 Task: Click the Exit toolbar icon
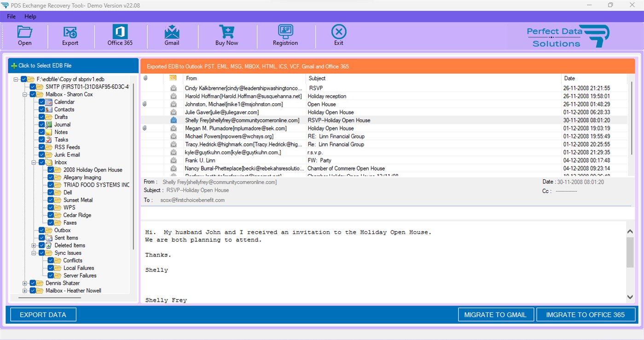click(338, 35)
